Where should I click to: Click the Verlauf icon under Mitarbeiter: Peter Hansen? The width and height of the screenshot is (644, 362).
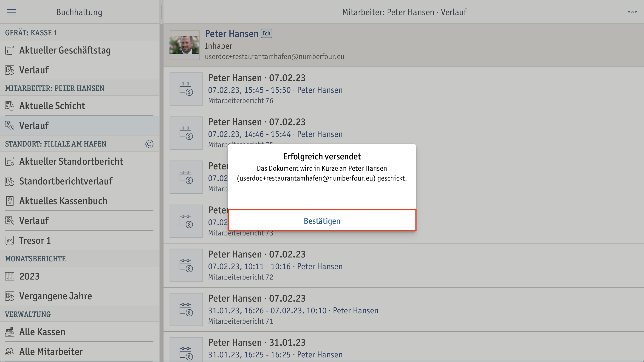[x=9, y=125]
